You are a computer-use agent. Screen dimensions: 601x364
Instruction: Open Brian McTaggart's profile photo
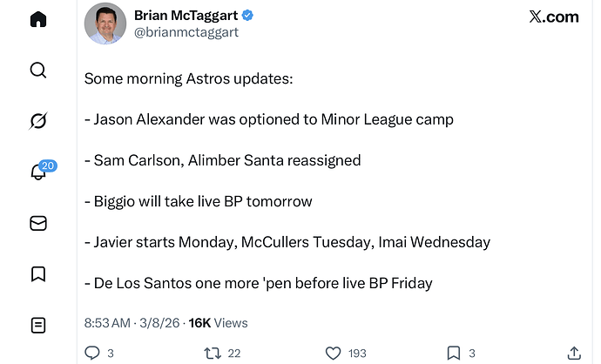pos(105,24)
